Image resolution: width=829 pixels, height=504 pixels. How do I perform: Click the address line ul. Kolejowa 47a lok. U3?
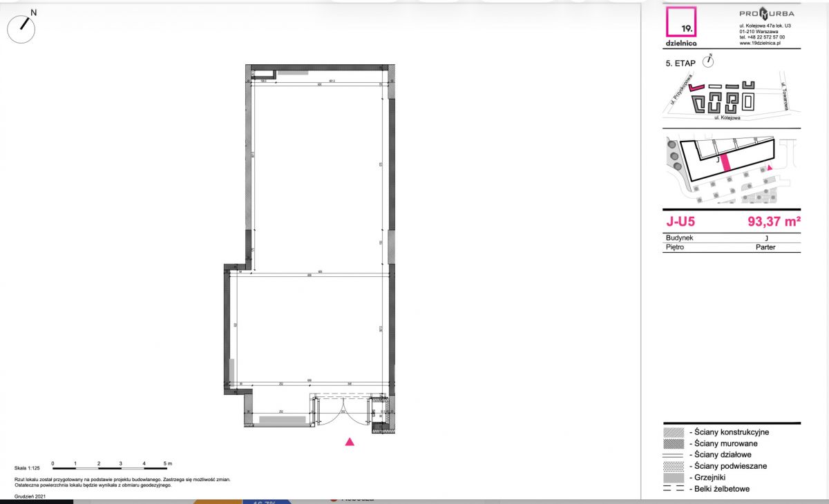764,26
